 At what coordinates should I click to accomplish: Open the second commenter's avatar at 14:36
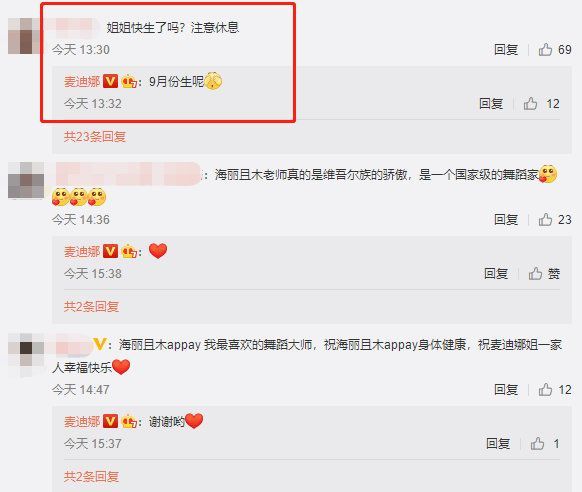26,180
